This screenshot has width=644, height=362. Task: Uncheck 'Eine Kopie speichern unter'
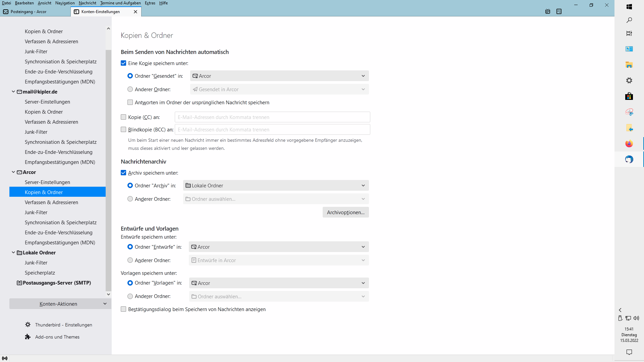[x=123, y=63]
